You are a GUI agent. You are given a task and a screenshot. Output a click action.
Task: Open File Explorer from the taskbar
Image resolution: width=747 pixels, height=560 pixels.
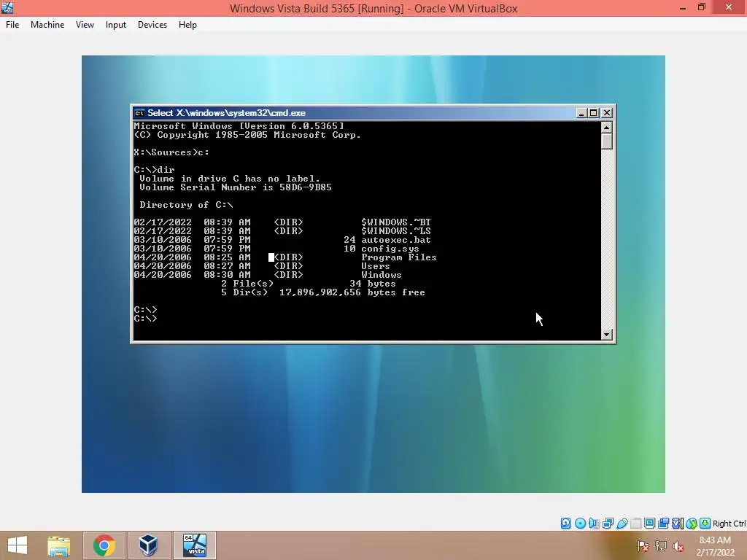pos(59,545)
